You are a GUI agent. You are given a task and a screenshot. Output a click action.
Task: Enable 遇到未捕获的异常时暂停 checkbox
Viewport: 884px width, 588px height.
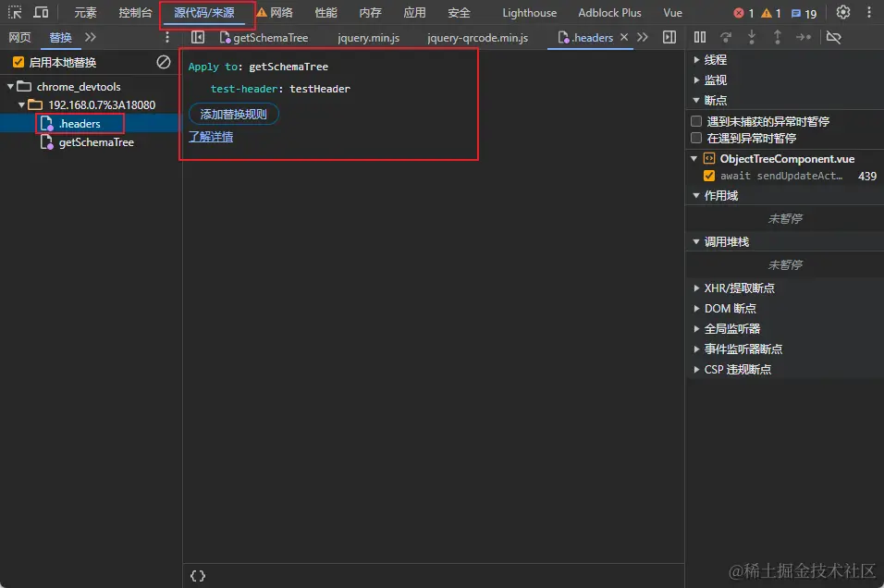click(696, 121)
